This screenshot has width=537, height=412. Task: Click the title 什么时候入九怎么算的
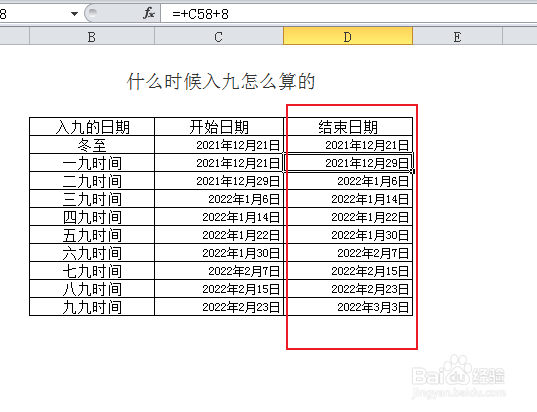(x=221, y=82)
